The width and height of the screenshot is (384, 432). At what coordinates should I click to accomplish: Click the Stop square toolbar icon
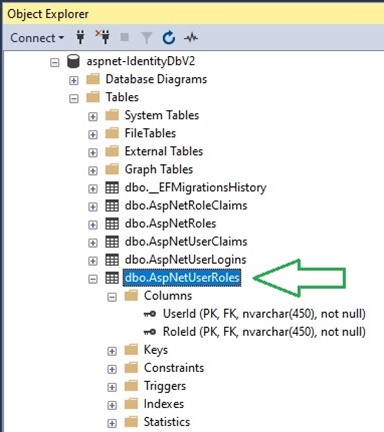pyautogui.click(x=125, y=37)
